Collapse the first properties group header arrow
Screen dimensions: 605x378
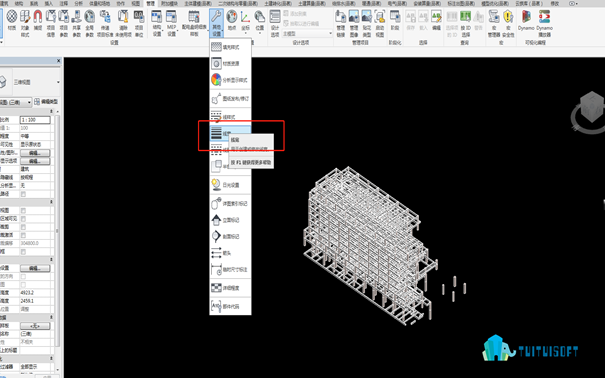point(51,111)
